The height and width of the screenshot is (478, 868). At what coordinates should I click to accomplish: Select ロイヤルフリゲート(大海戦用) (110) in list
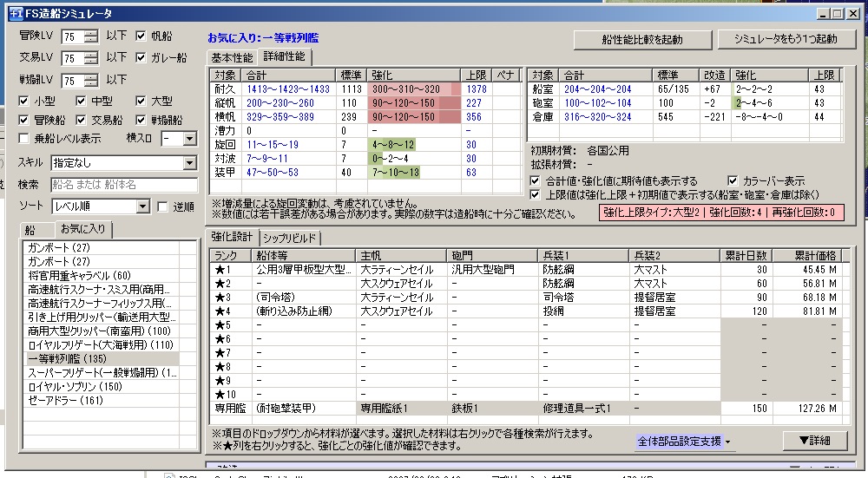(x=100, y=344)
